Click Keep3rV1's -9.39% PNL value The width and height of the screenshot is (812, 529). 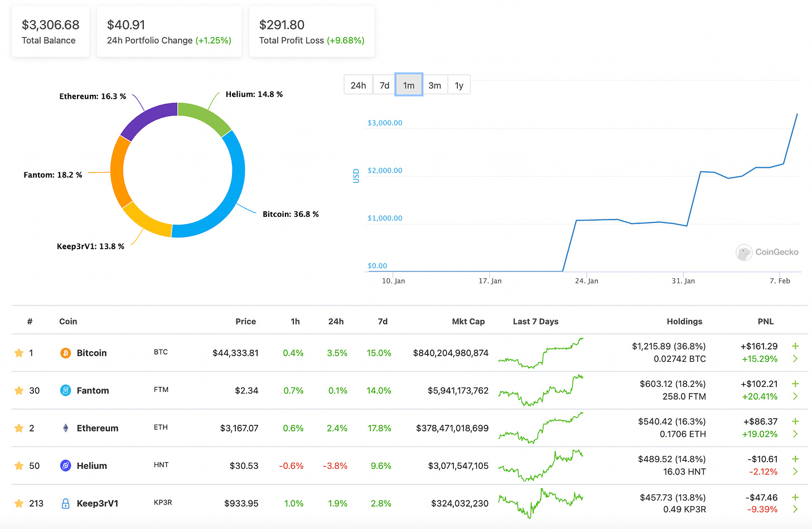(x=762, y=509)
